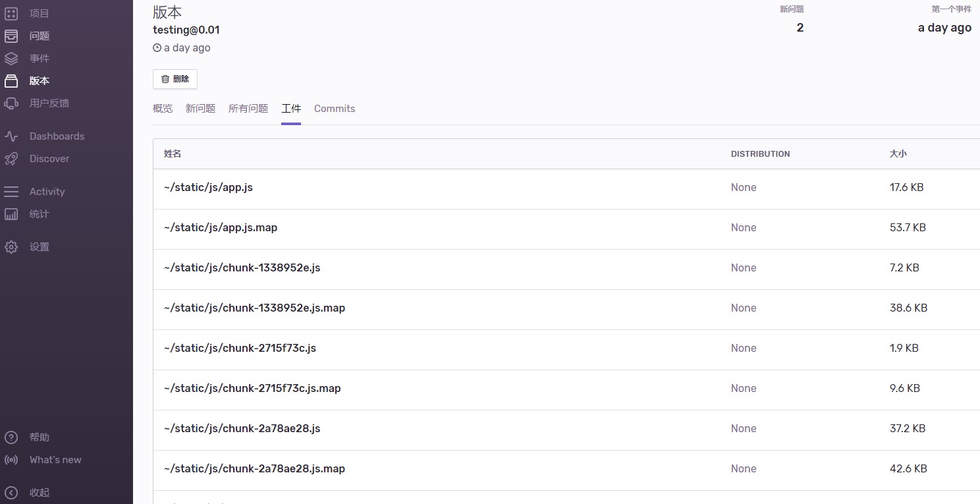980x504 pixels.
Task: Click the 53.7 KB size value
Action: [x=908, y=227]
